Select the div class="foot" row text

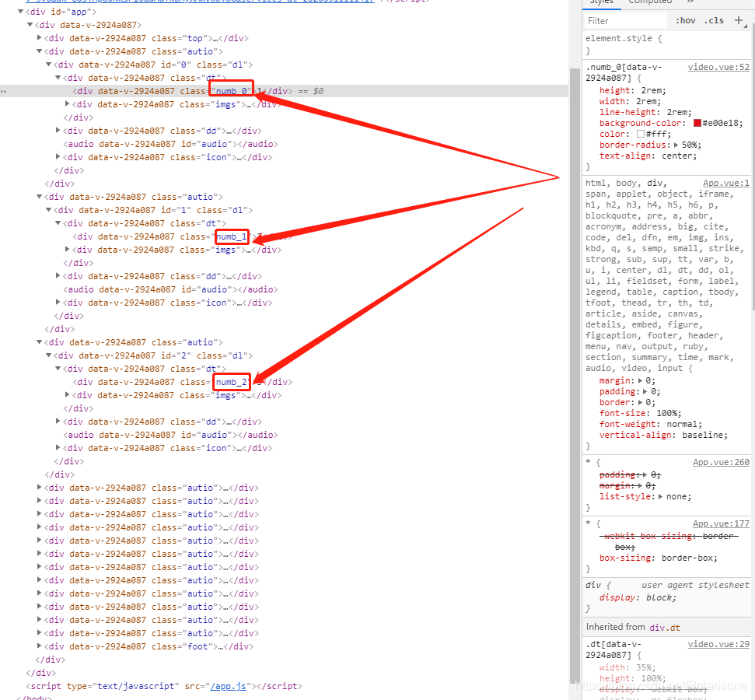[x=149, y=646]
